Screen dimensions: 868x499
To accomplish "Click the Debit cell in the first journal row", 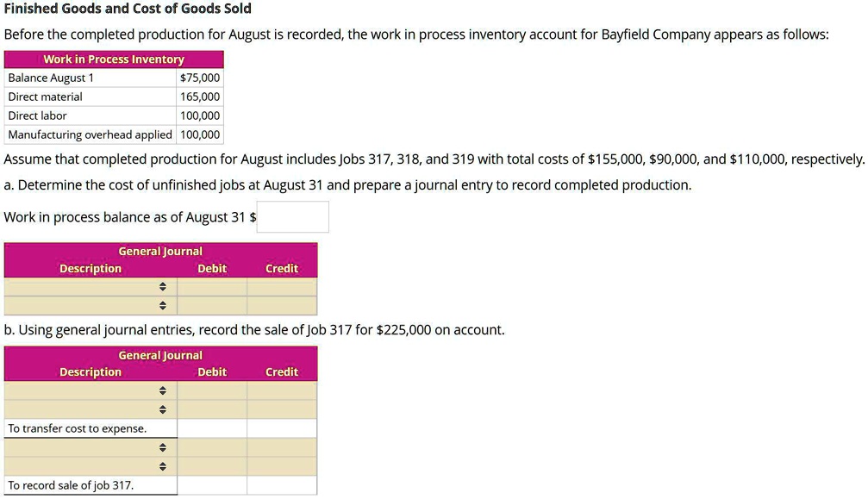I will point(212,286).
